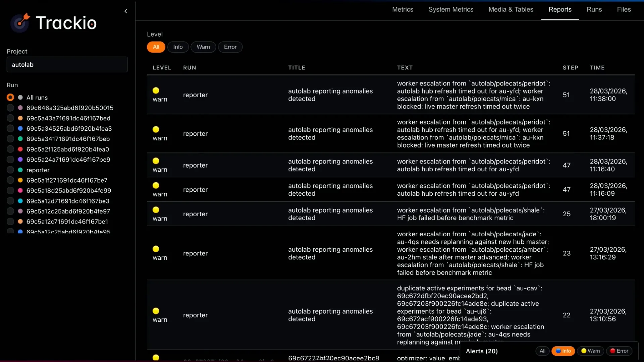Click warn icon of 11:38:00 report
The width and height of the screenshot is (644, 362).
(156, 90)
